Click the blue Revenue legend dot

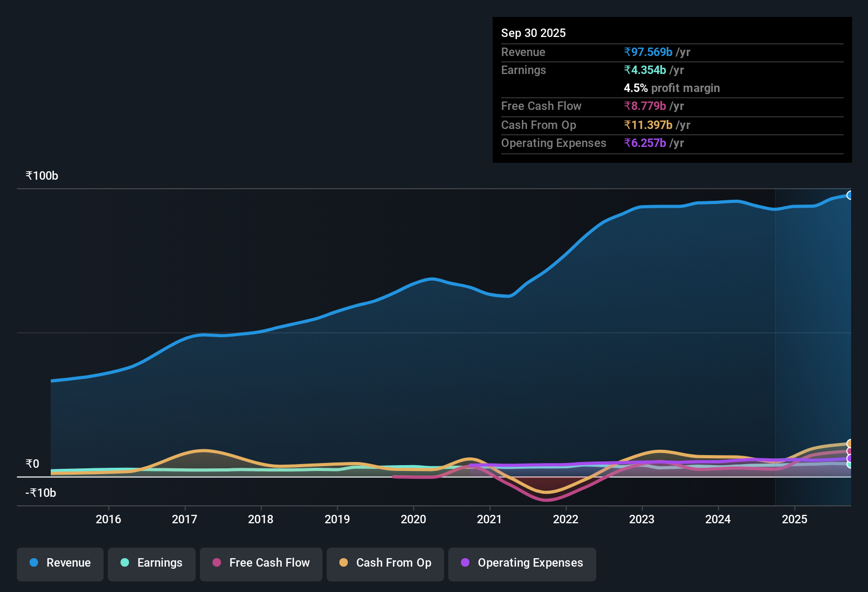[x=33, y=563]
